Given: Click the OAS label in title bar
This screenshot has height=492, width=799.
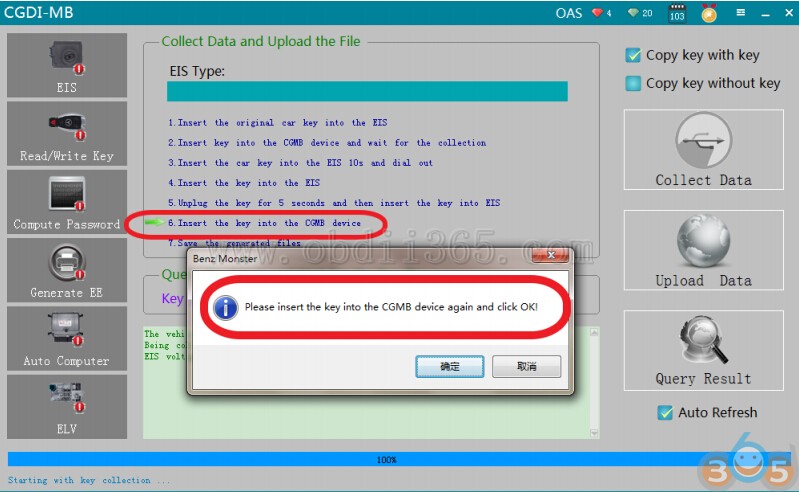Looking at the screenshot, I should tap(569, 13).
